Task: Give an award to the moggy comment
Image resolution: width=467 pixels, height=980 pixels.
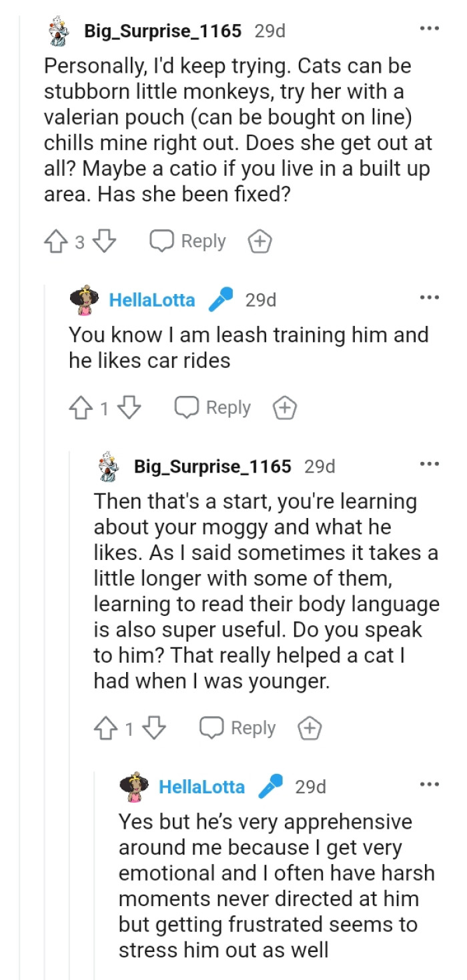Action: click(308, 728)
